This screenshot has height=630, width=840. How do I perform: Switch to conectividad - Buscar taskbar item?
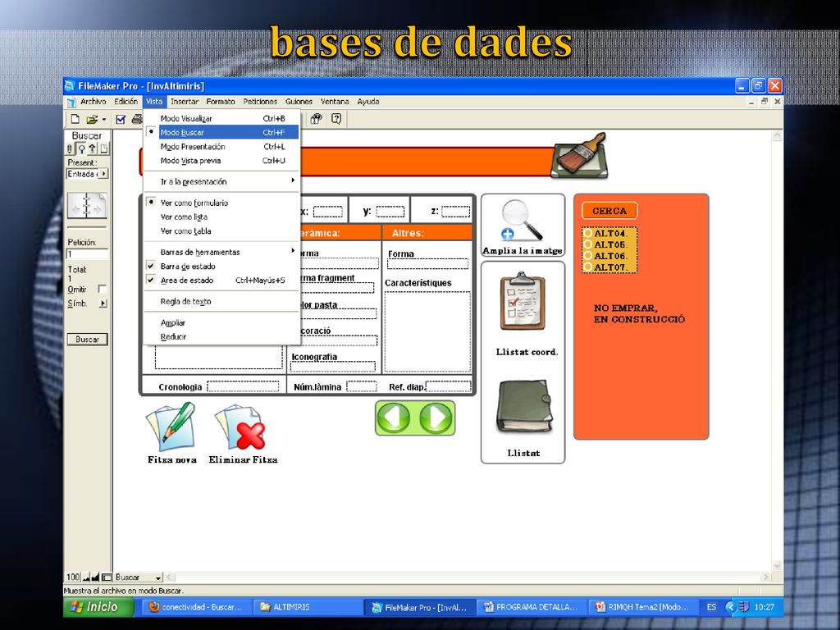pyautogui.click(x=195, y=607)
